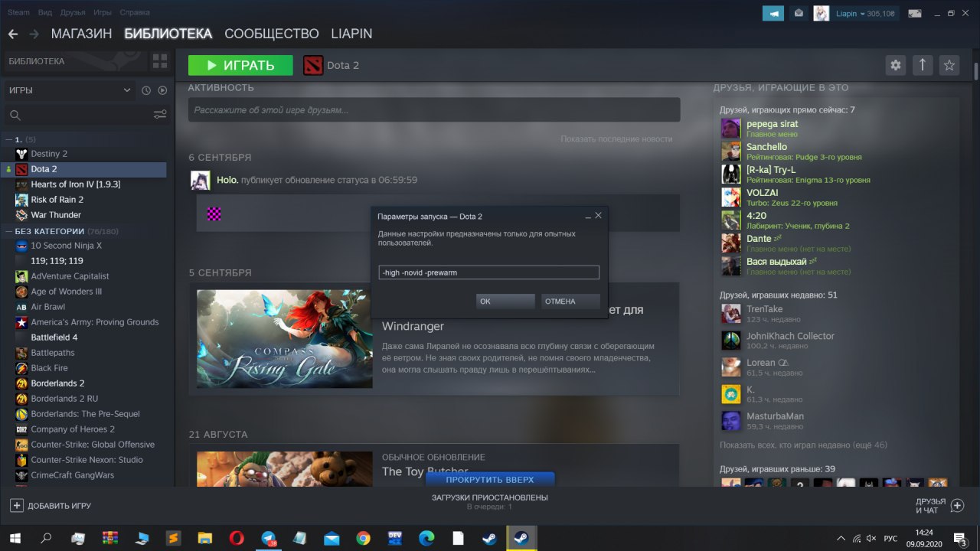
Task: Open the Mail app in taskbar
Action: coord(332,538)
